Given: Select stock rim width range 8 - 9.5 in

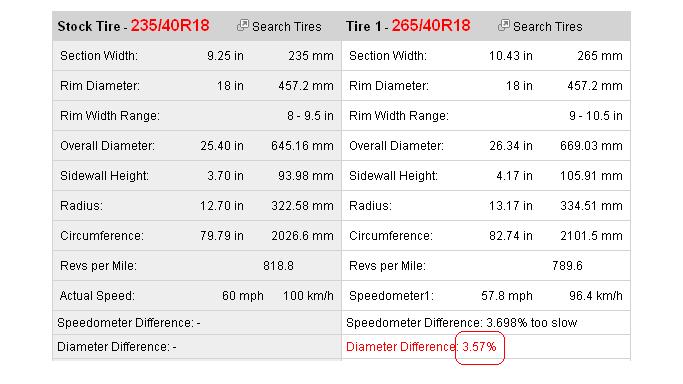Looking at the screenshot, I should point(310,116).
